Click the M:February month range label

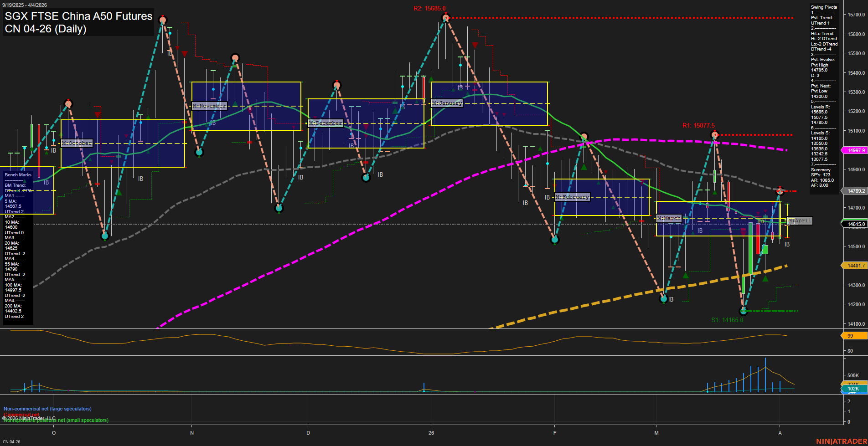coord(572,197)
